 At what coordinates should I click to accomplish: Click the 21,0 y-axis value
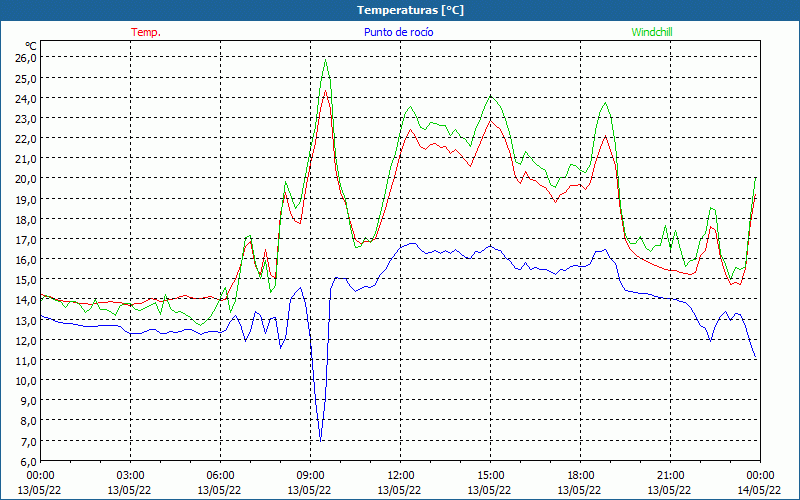[x=26, y=159]
